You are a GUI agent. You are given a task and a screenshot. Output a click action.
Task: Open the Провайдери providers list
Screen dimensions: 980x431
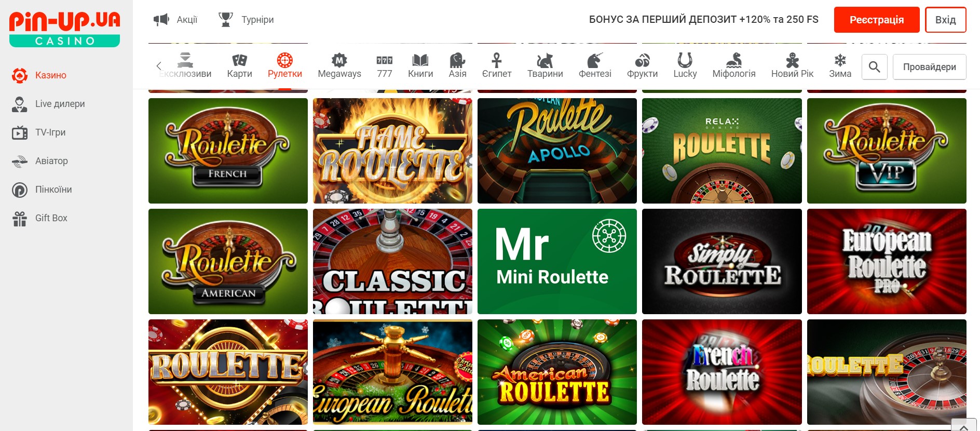coord(929,67)
